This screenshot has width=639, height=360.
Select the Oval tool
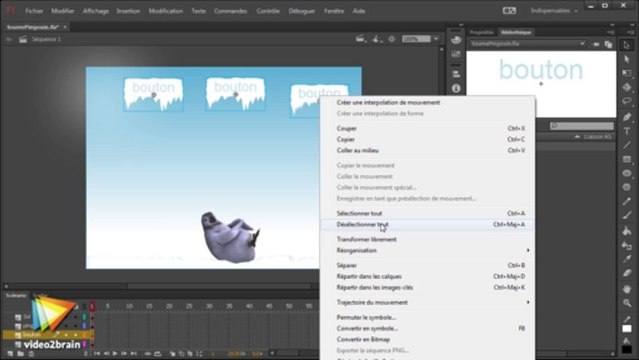[627, 173]
